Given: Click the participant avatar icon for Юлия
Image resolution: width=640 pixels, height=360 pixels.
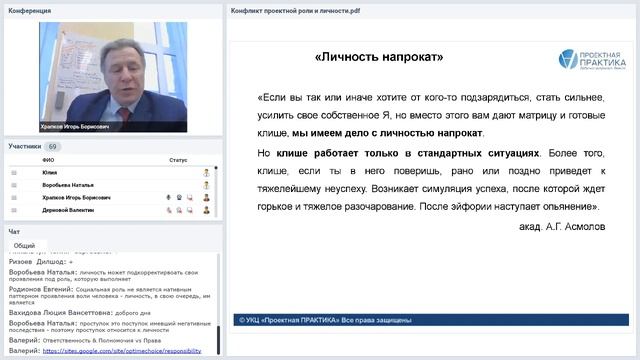Looking at the screenshot, I should pos(207,173).
